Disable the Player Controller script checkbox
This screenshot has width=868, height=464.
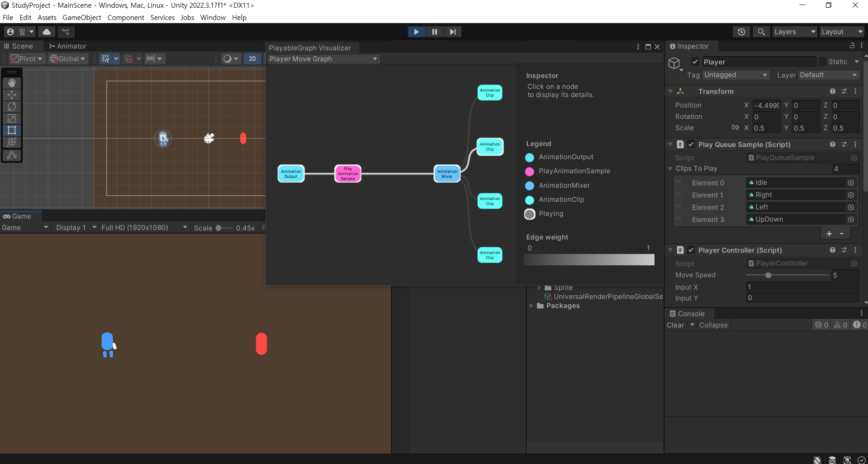[691, 250]
